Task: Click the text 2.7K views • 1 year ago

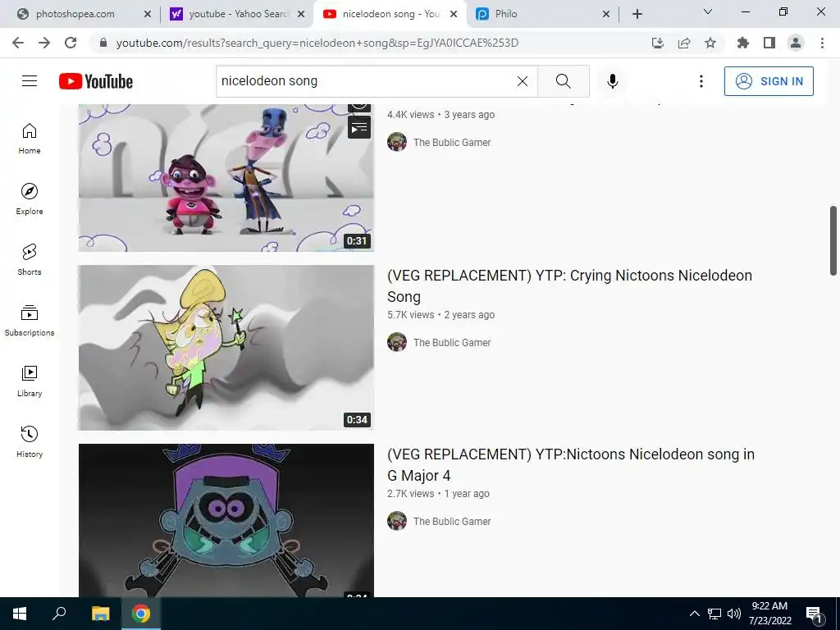Action: click(438, 494)
